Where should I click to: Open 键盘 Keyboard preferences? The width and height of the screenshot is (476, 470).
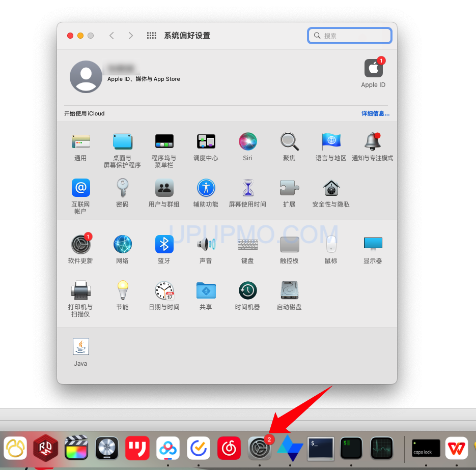tap(248, 244)
